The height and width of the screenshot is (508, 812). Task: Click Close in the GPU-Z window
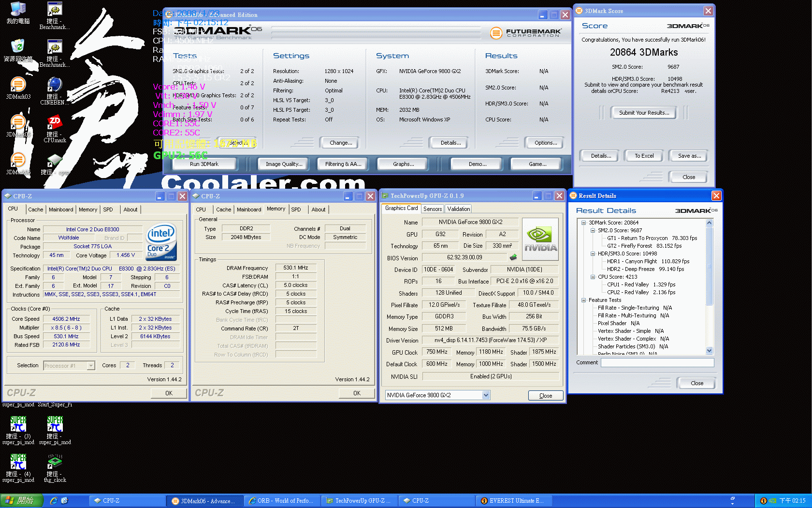[x=546, y=396]
